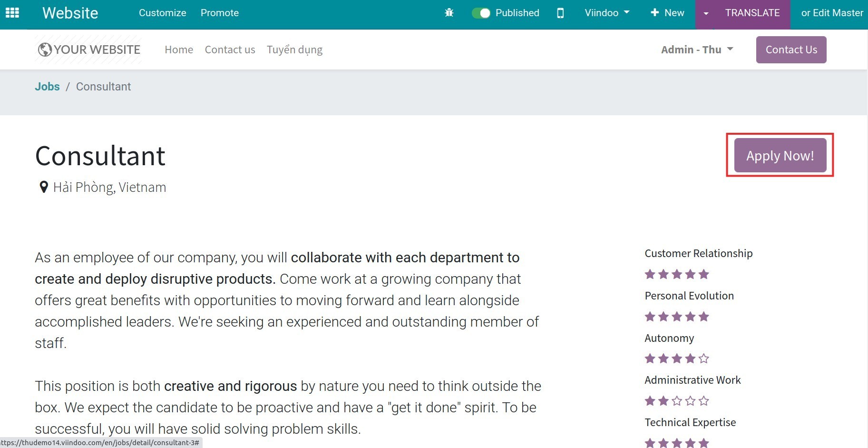Open the Customize menu
Screen dimensions: 868x448
[162, 13]
